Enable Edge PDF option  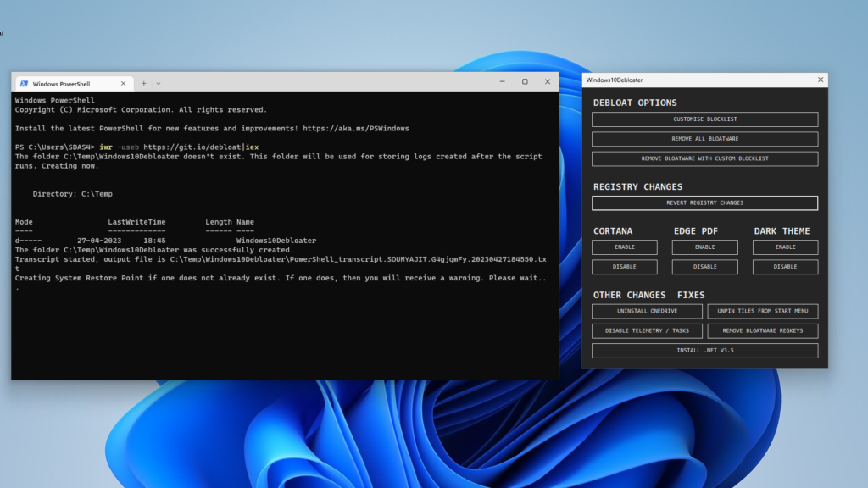704,247
